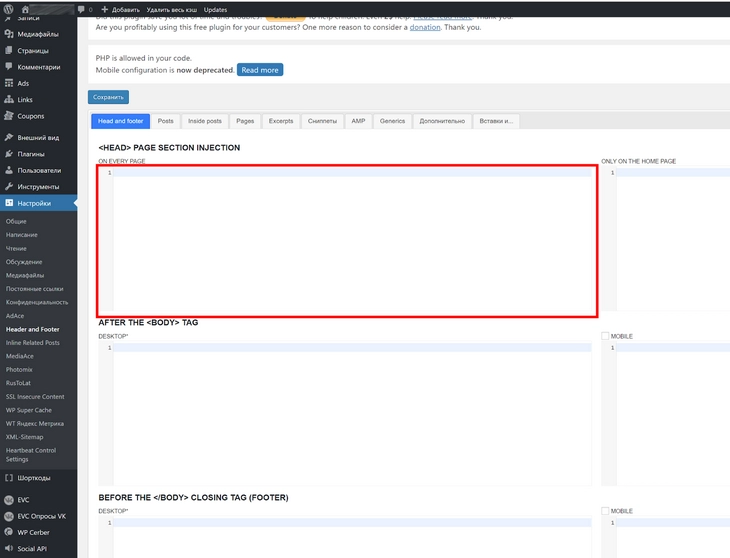The image size is (730, 558).
Task: Click the Шорткоды brackets icon
Action: [8, 477]
